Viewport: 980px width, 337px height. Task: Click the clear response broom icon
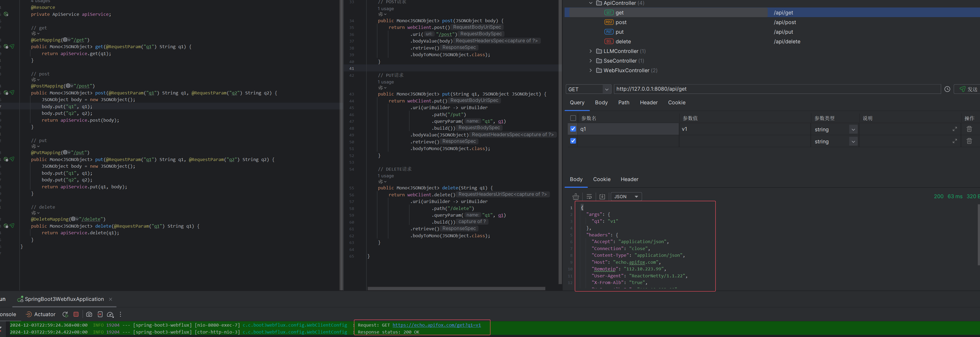(x=576, y=196)
